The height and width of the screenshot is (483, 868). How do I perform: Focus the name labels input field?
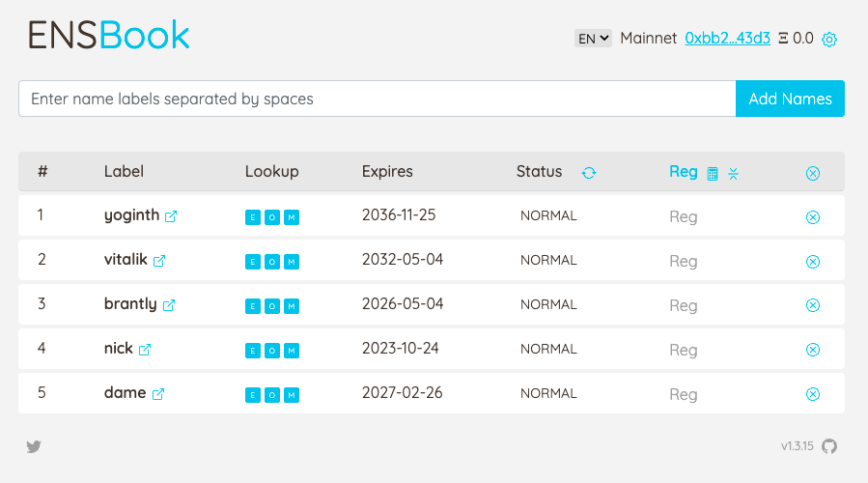[377, 99]
